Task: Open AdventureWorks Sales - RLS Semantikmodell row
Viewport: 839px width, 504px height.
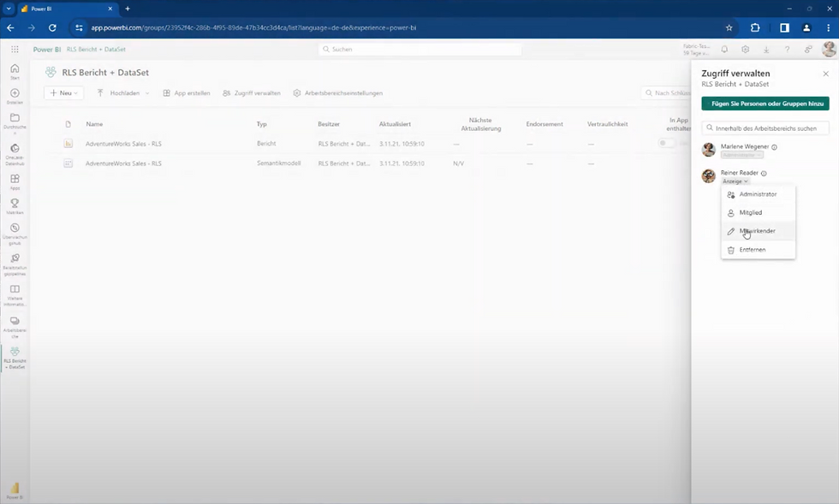Action: 123,163
